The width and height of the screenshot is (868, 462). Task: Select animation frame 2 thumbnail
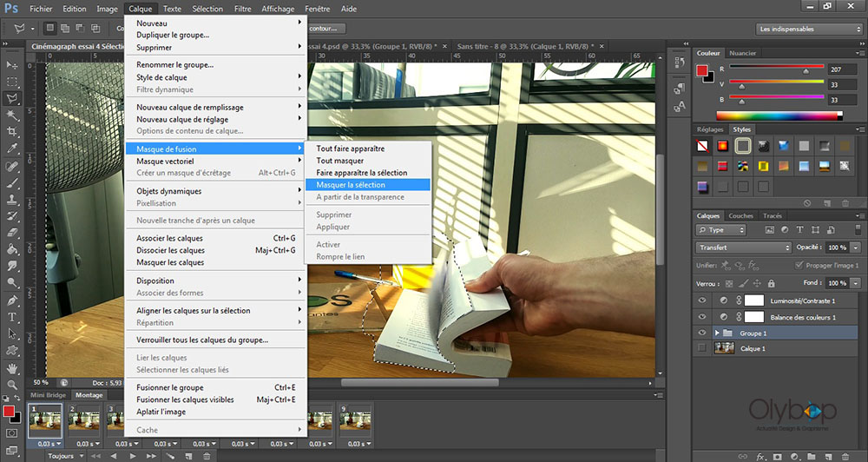tap(84, 420)
